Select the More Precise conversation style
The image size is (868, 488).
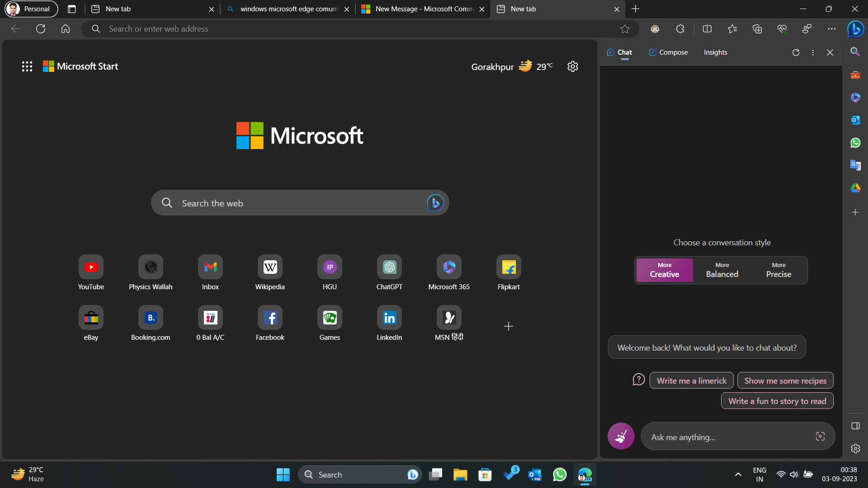[x=778, y=270]
